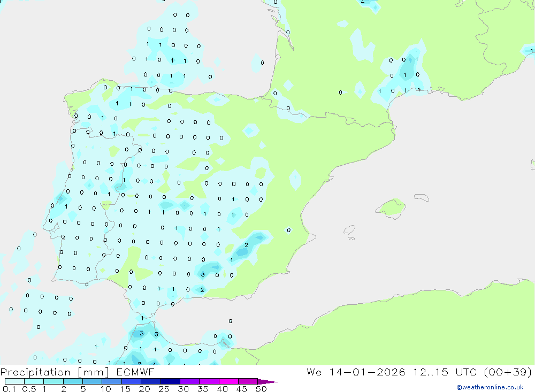Click the 20–25 mm dark blue legend swatch

[151, 381]
